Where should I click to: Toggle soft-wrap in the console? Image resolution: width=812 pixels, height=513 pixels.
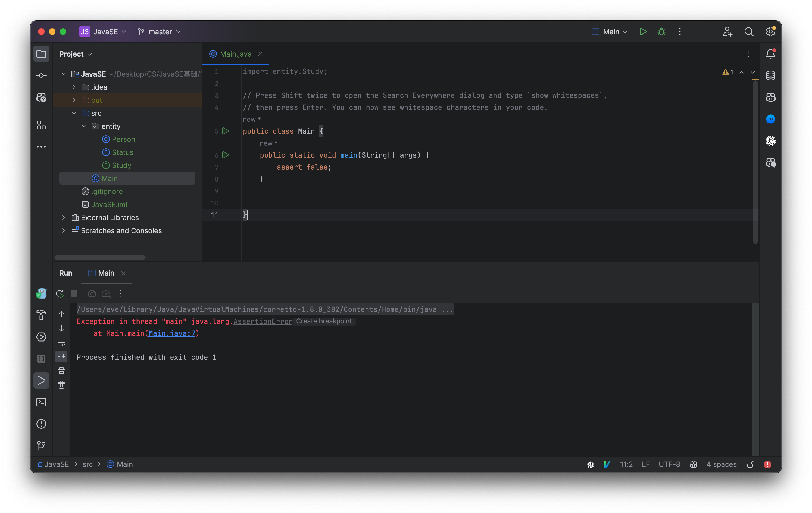coord(62,343)
